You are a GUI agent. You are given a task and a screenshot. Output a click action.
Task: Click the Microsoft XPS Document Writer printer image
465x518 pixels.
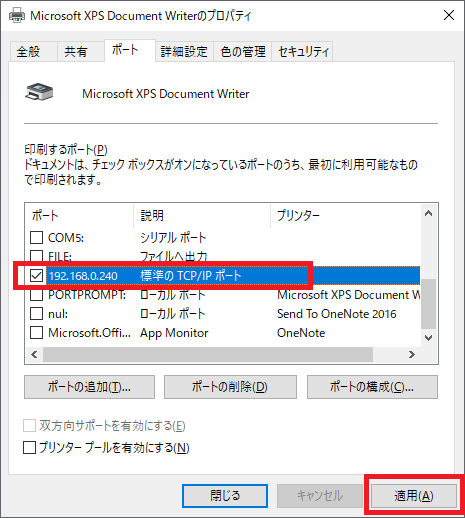coord(39,92)
